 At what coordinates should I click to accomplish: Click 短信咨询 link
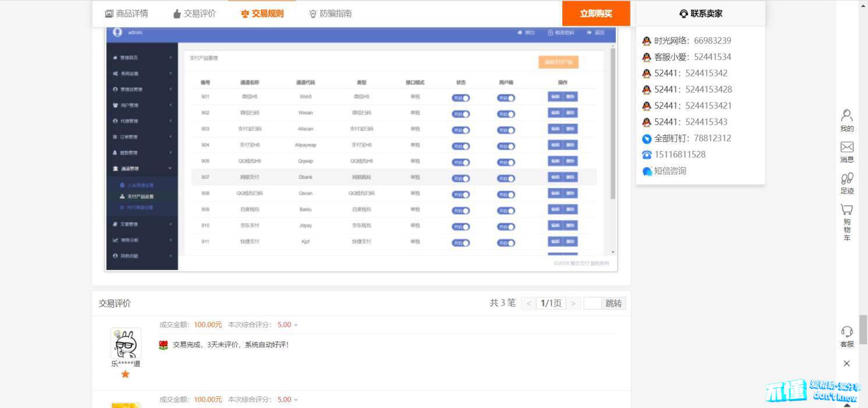(670, 171)
